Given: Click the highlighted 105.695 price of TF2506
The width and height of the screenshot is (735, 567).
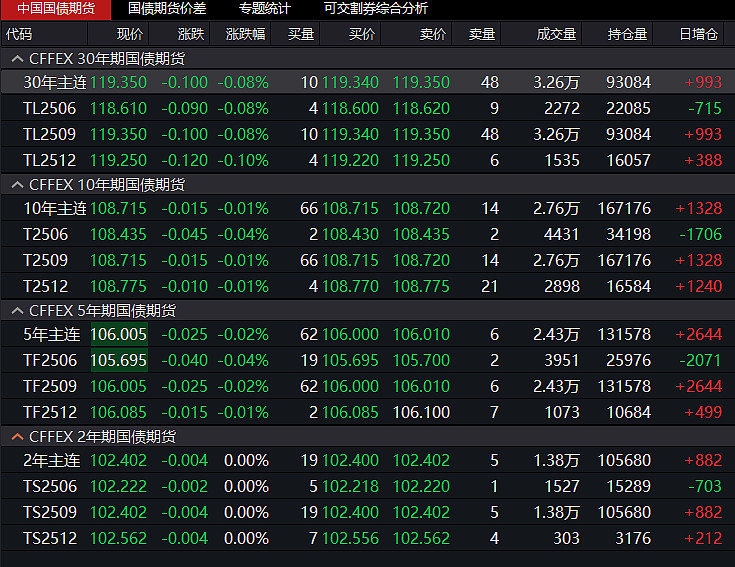Looking at the screenshot, I should pos(119,360).
